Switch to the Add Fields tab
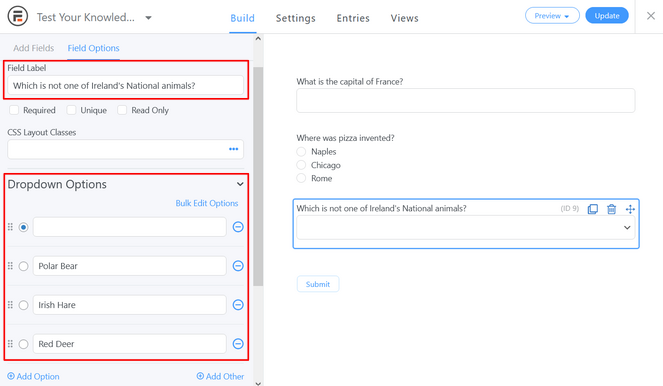The width and height of the screenshot is (663, 386). click(33, 48)
